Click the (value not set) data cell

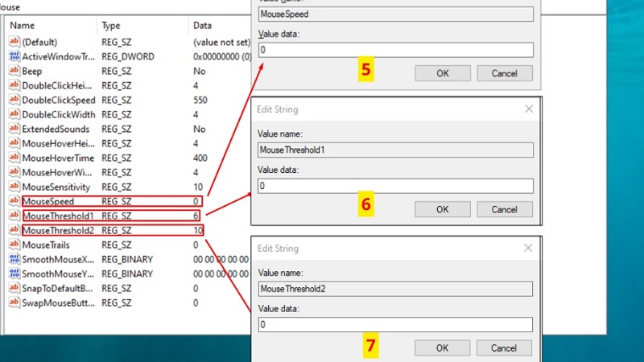coord(222,43)
